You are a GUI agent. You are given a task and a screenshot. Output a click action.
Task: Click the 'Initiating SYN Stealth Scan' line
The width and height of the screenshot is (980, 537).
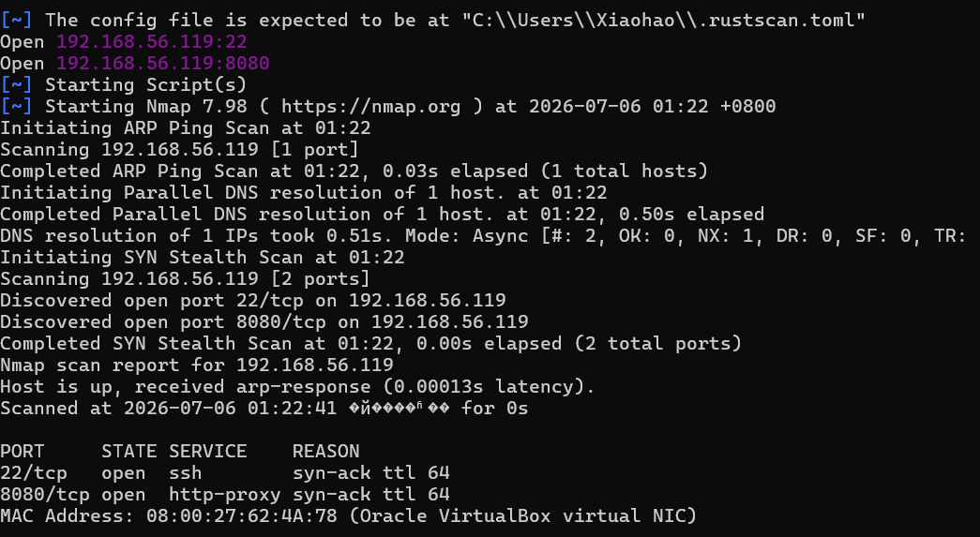tap(203, 258)
